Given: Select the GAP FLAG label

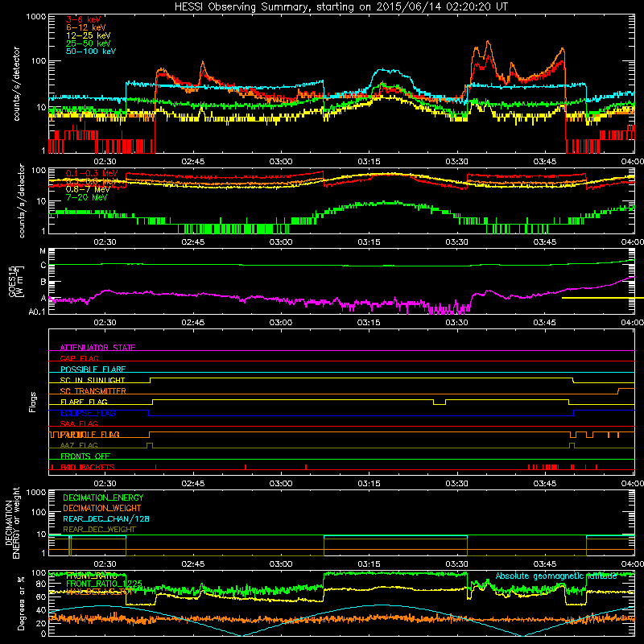Looking at the screenshot, I should pos(79,358).
